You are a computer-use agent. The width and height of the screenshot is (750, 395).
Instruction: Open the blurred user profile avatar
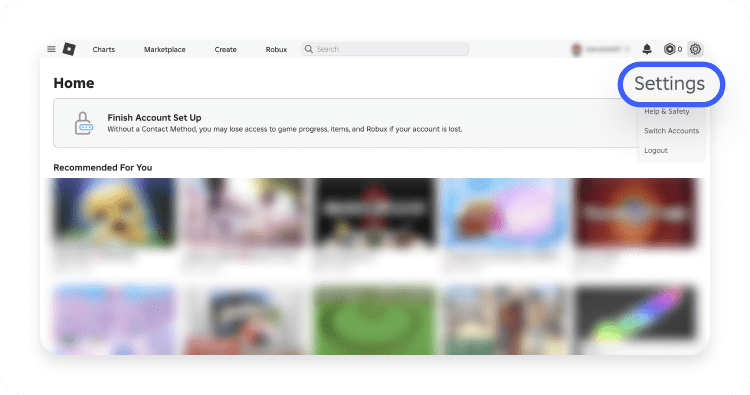(577, 49)
